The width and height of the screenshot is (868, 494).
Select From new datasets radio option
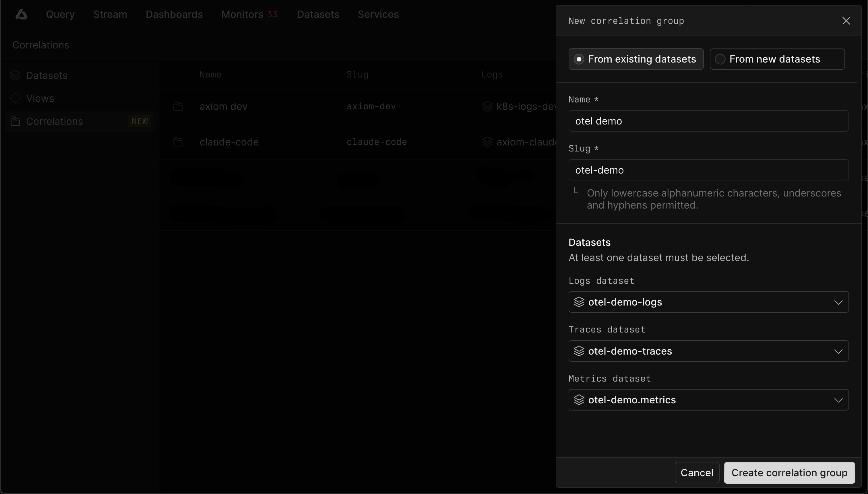(x=777, y=59)
